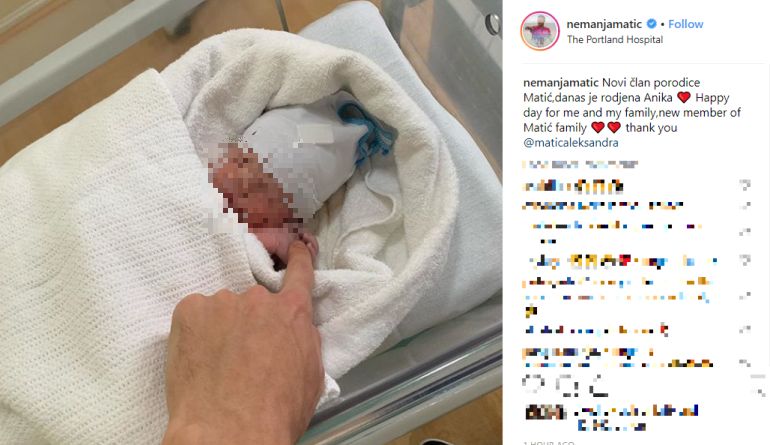Save the post with the bookmark icon
The width and height of the screenshot is (770, 445).
(758, 386)
